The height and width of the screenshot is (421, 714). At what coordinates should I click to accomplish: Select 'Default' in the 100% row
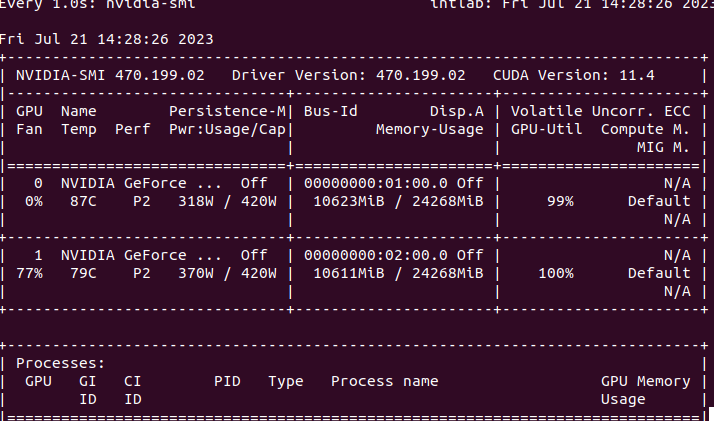click(x=659, y=273)
